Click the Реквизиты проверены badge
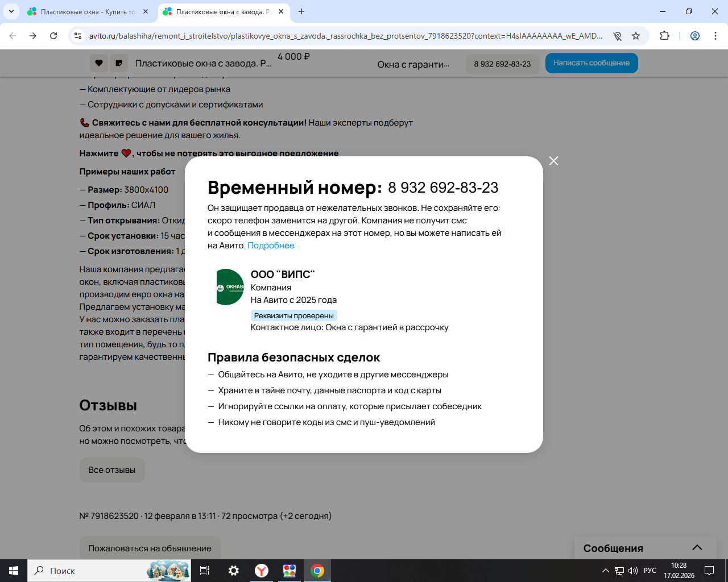The width and height of the screenshot is (728, 582). point(294,315)
